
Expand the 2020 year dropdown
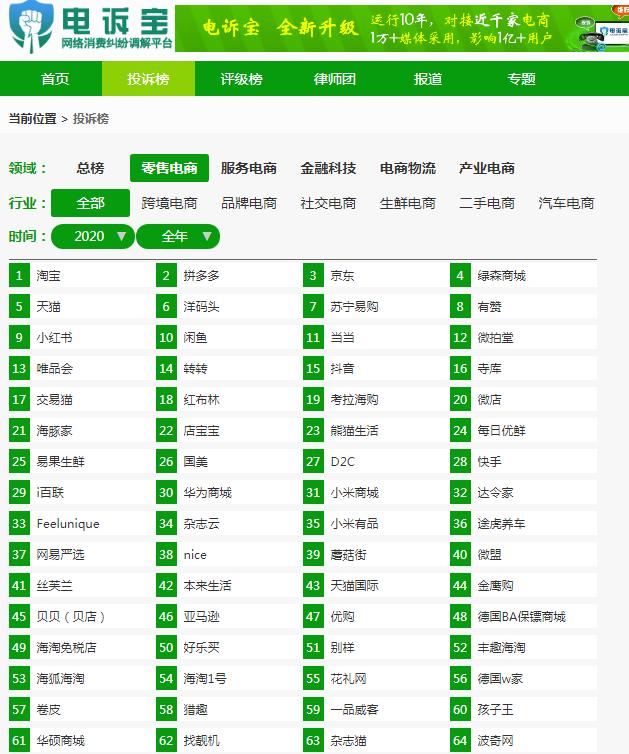click(93, 237)
